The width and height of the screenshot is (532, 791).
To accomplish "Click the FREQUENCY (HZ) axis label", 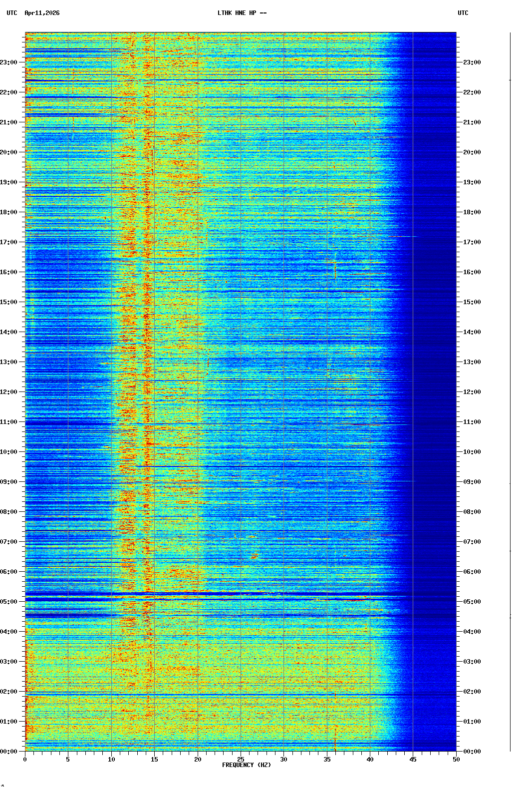I will [x=247, y=765].
